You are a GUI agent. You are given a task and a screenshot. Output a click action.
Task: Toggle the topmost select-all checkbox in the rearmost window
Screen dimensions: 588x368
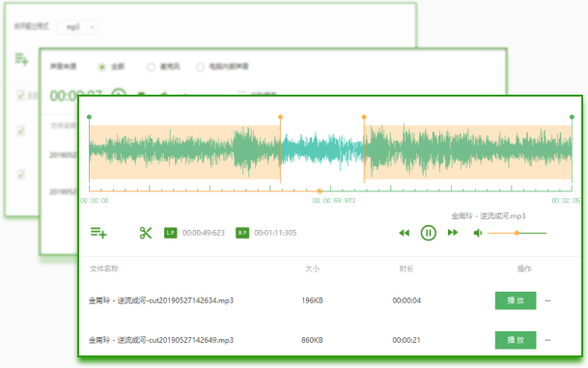pyautogui.click(x=21, y=96)
